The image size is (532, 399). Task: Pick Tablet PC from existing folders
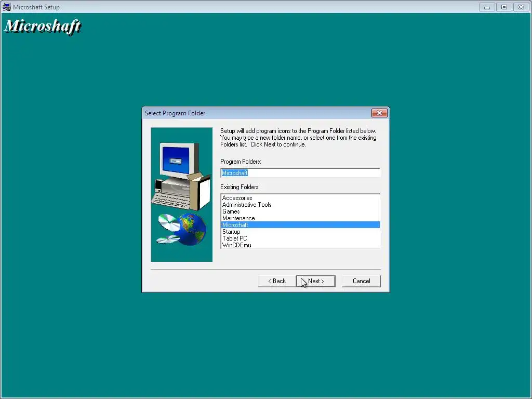[300, 238]
